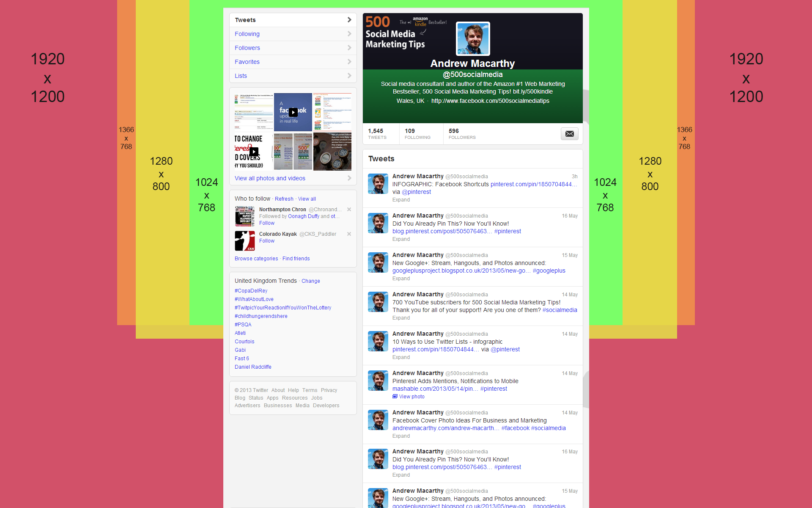Open the footer Developers link
Screen dimensions: 812x508
coord(326,406)
